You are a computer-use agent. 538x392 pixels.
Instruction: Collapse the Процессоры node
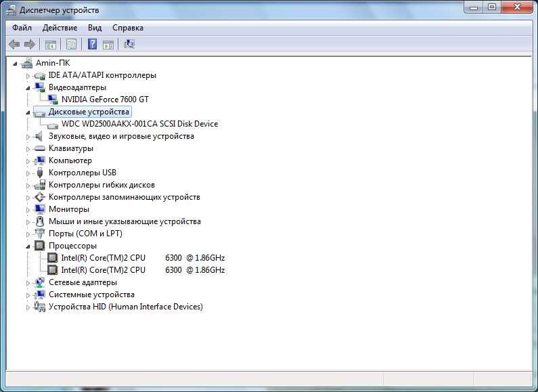coord(28,246)
